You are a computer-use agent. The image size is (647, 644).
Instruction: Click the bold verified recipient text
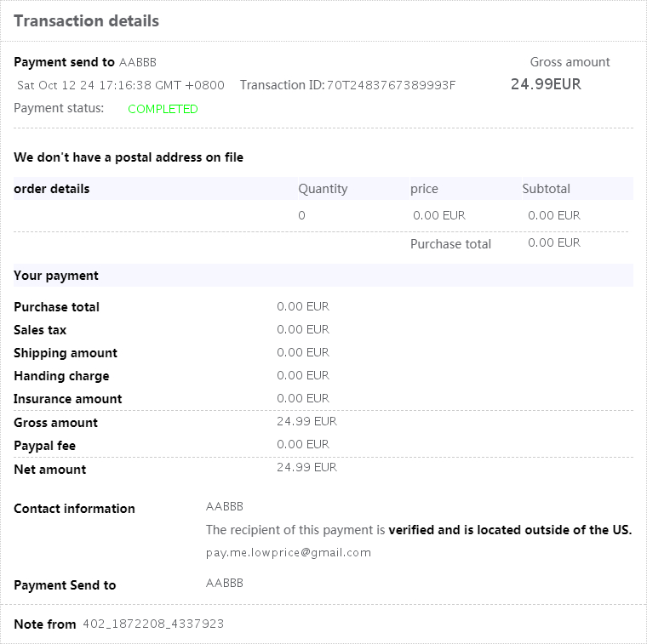coord(510,530)
